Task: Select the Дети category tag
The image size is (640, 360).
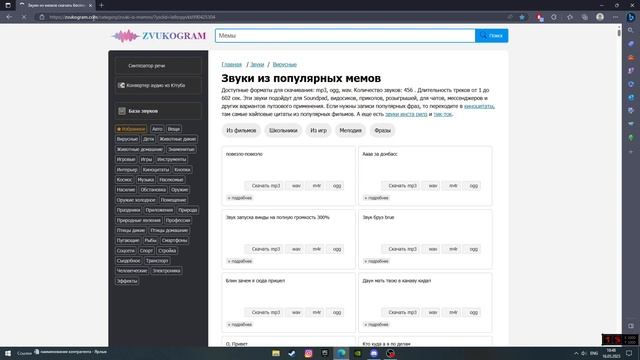Action: pos(149,139)
